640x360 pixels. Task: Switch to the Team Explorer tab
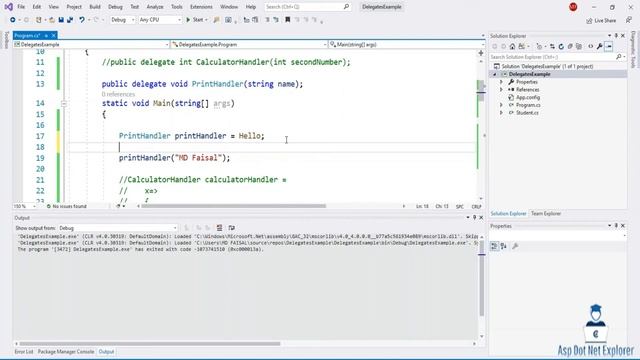tap(546, 213)
